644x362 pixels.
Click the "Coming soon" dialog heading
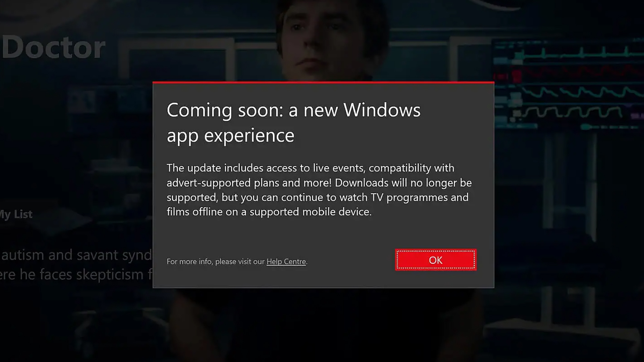(293, 122)
